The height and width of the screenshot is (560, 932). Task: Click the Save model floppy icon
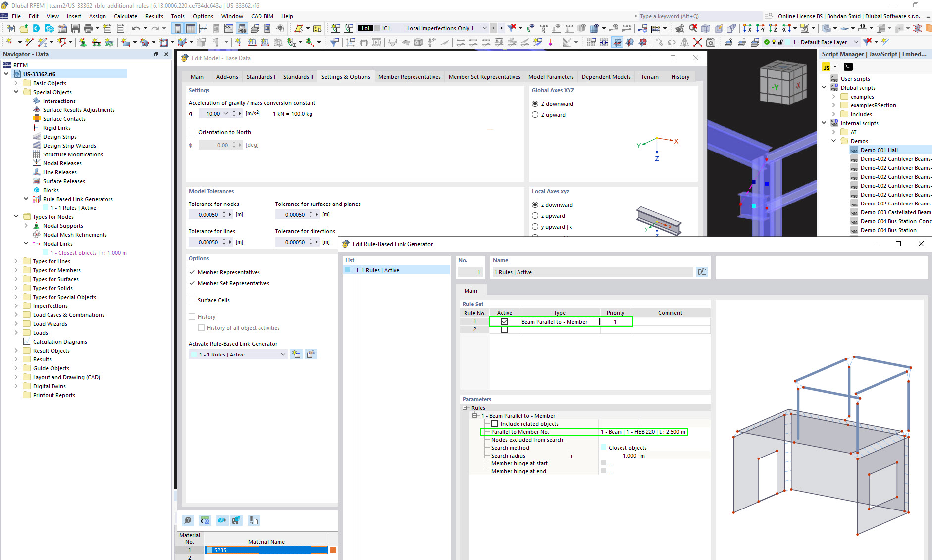tap(75, 28)
